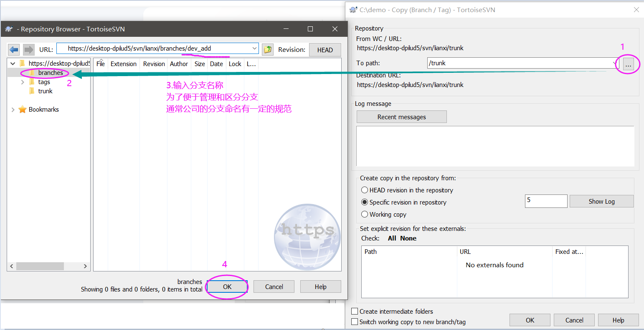This screenshot has width=644, height=330.
Task: Click the forward navigation arrow in Repository Browser
Action: click(x=28, y=50)
